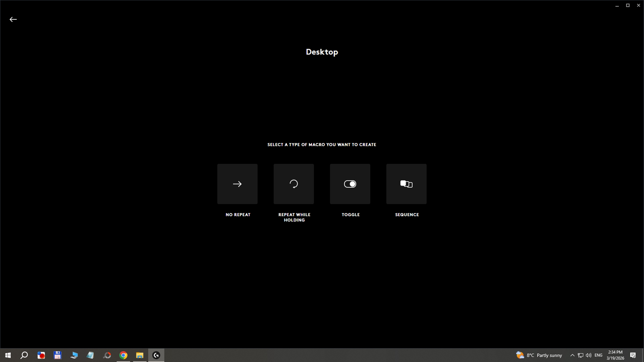Open ENG input language switcher

(598, 355)
